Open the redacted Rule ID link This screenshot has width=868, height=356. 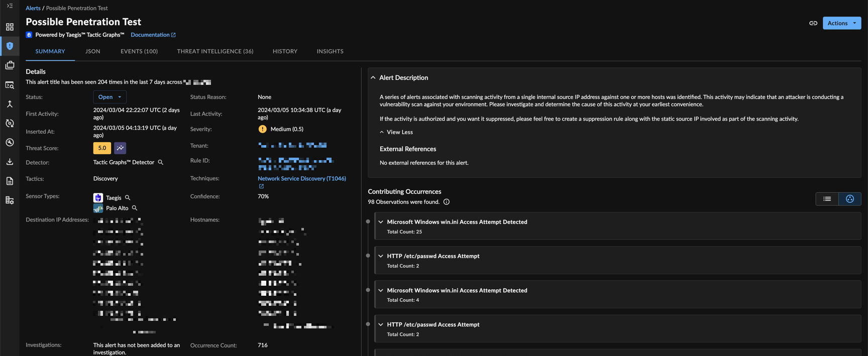point(296,164)
